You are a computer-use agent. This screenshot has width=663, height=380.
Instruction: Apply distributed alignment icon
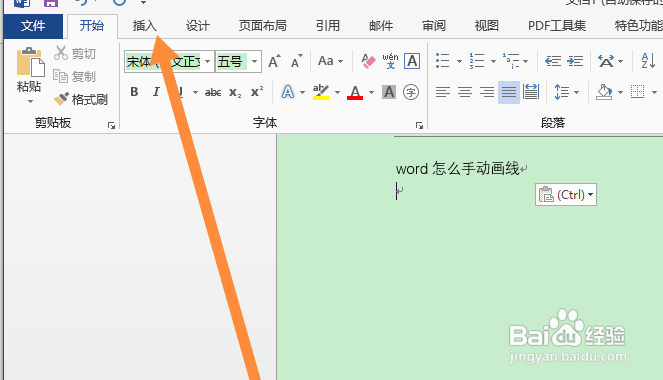[531, 92]
